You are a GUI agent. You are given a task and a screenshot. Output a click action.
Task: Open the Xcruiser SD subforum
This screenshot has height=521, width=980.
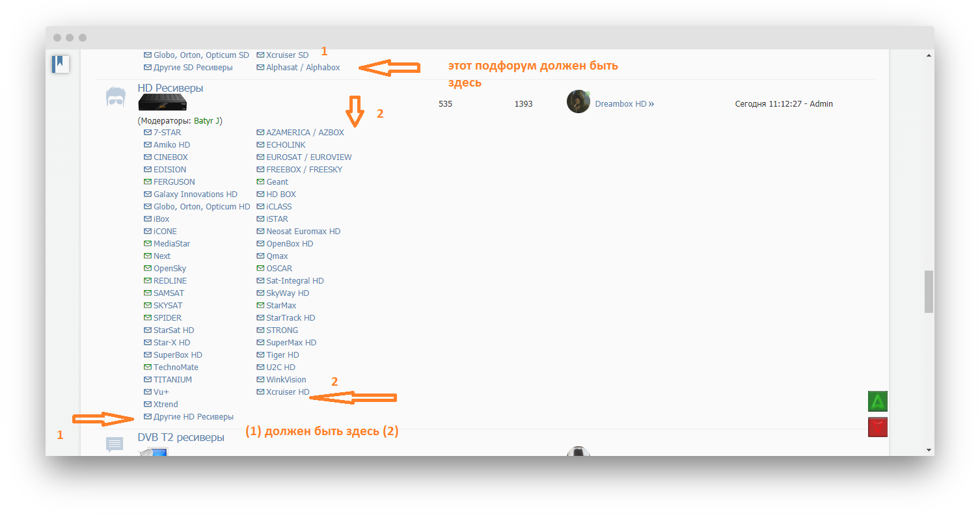[287, 55]
